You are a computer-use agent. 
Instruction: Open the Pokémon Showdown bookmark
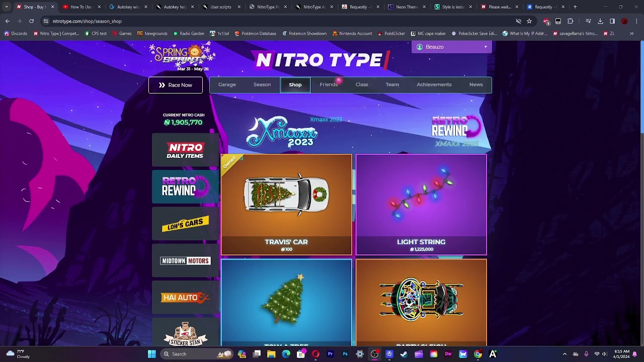pyautogui.click(x=304, y=34)
